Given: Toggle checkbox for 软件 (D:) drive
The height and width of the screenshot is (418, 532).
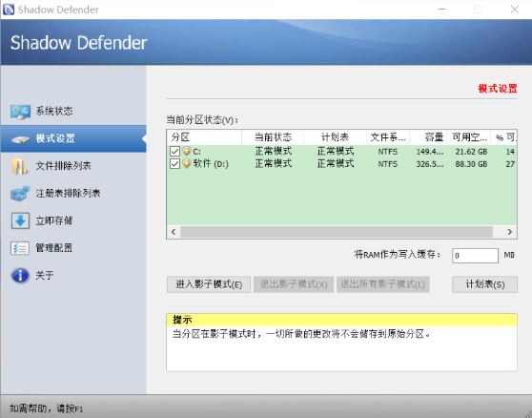Looking at the screenshot, I should 174,164.
